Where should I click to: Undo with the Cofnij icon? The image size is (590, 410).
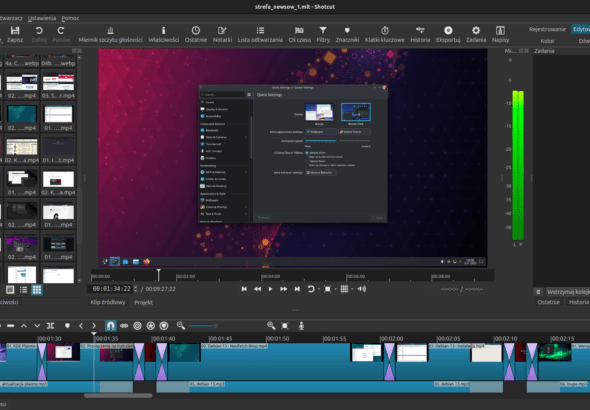tap(39, 34)
